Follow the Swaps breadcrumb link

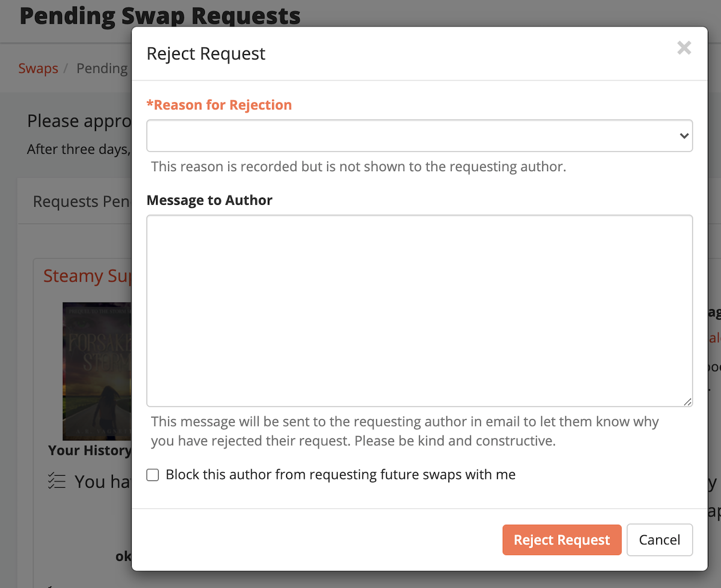pyautogui.click(x=38, y=68)
